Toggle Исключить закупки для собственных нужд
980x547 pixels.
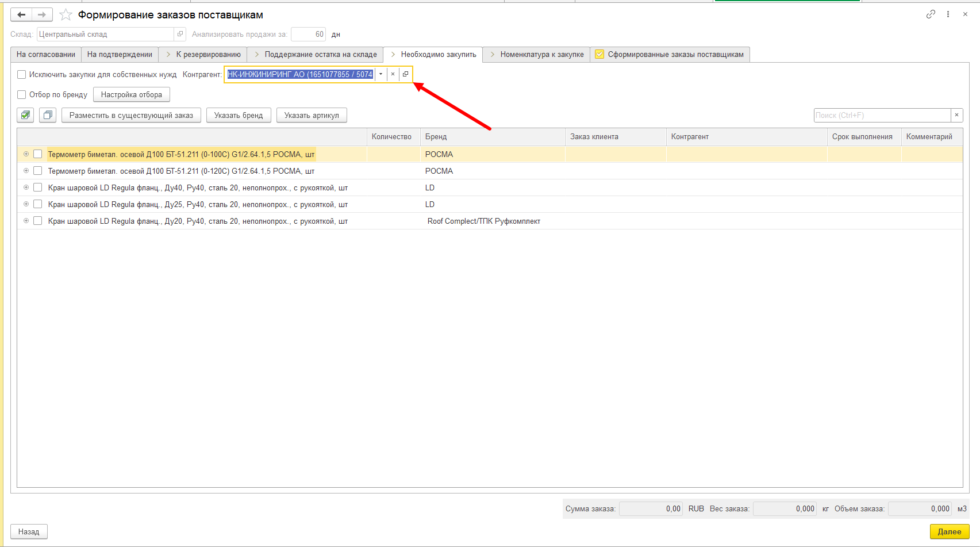[22, 74]
